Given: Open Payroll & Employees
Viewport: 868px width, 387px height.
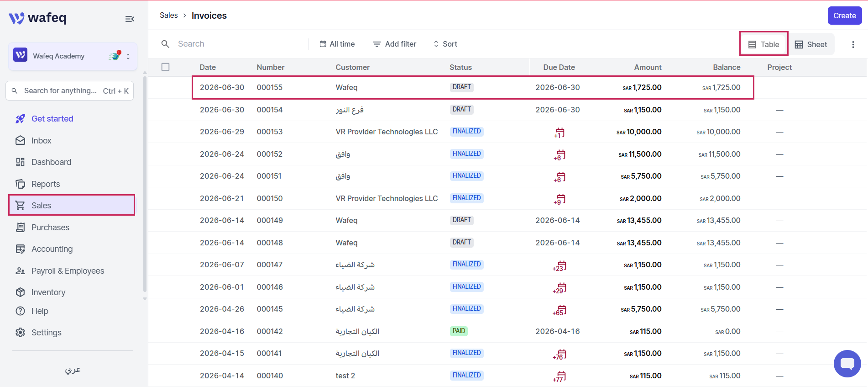Looking at the screenshot, I should coord(68,271).
